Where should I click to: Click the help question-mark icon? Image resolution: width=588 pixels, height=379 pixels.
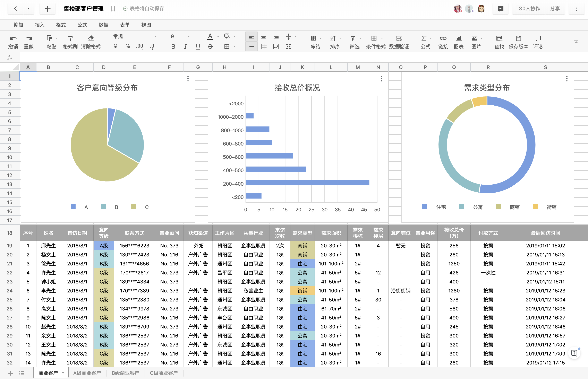pyautogui.click(x=574, y=353)
